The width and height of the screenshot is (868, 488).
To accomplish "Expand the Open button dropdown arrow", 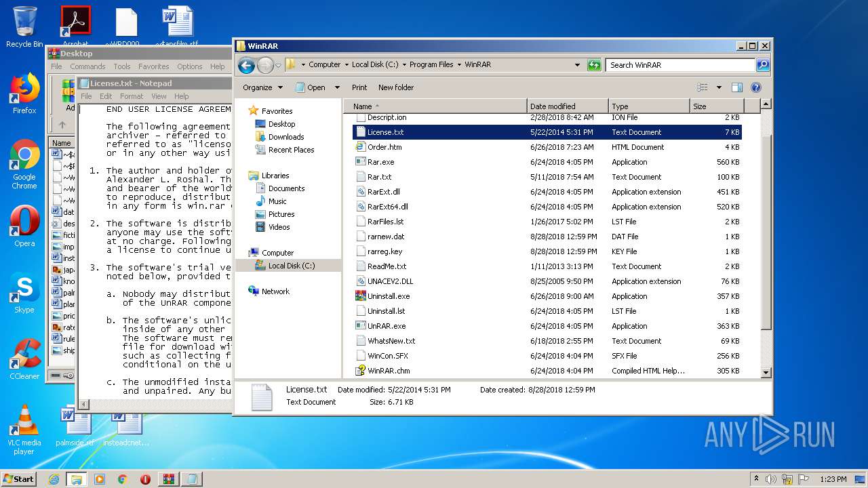I will pyautogui.click(x=337, y=87).
